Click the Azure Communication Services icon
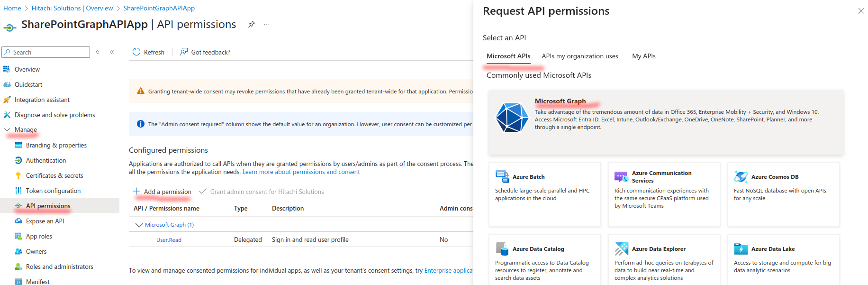868x285 pixels. tap(622, 177)
